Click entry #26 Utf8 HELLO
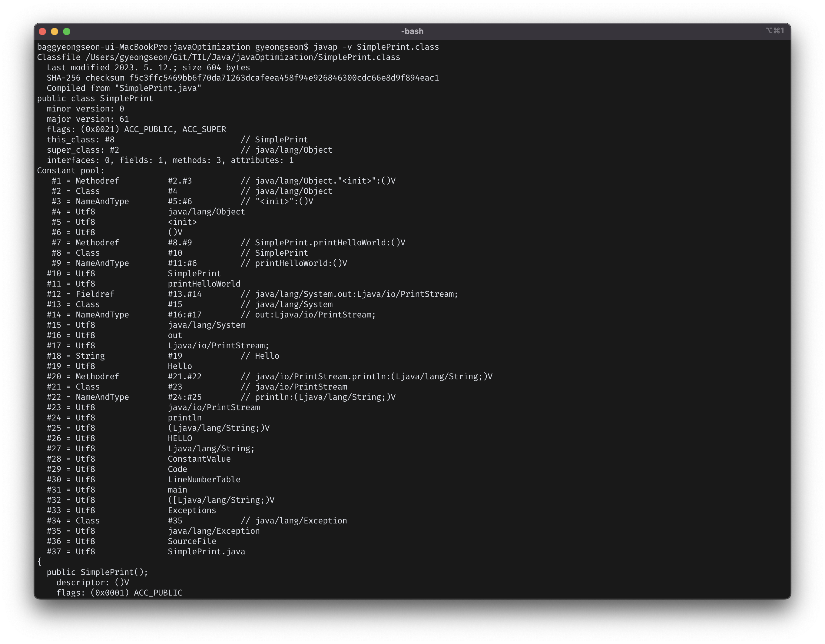The image size is (825, 644). tap(119, 439)
